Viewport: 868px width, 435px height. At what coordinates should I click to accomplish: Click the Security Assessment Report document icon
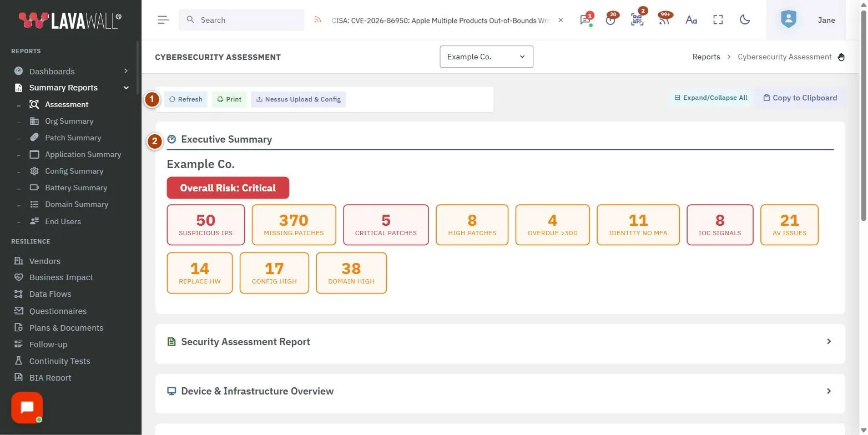point(171,342)
